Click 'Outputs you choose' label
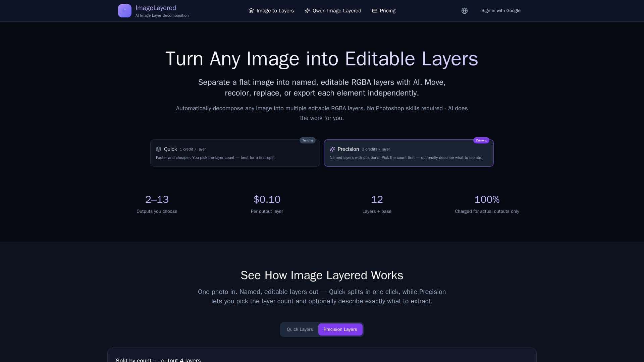Viewport: 644px width, 362px height. (157, 211)
